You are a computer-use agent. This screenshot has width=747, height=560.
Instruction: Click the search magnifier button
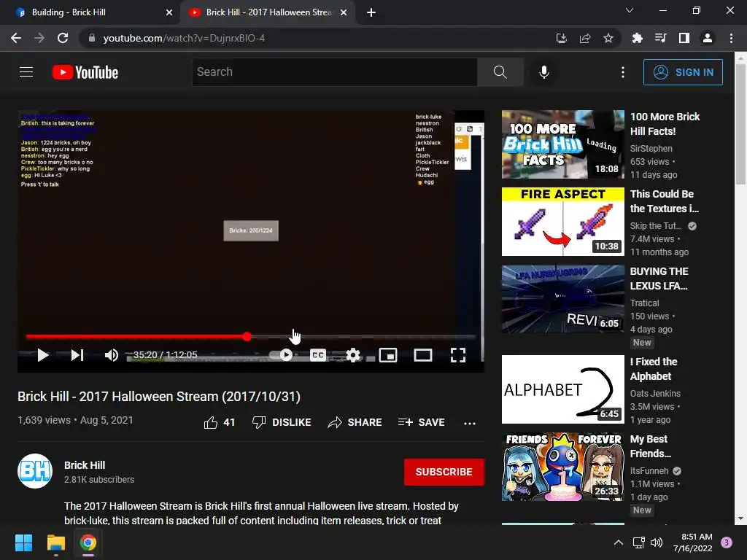500,72
